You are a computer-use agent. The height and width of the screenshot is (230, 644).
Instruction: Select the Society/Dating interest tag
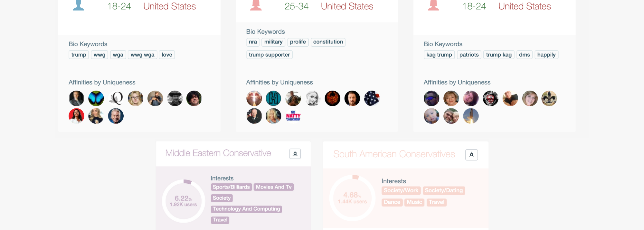click(444, 190)
